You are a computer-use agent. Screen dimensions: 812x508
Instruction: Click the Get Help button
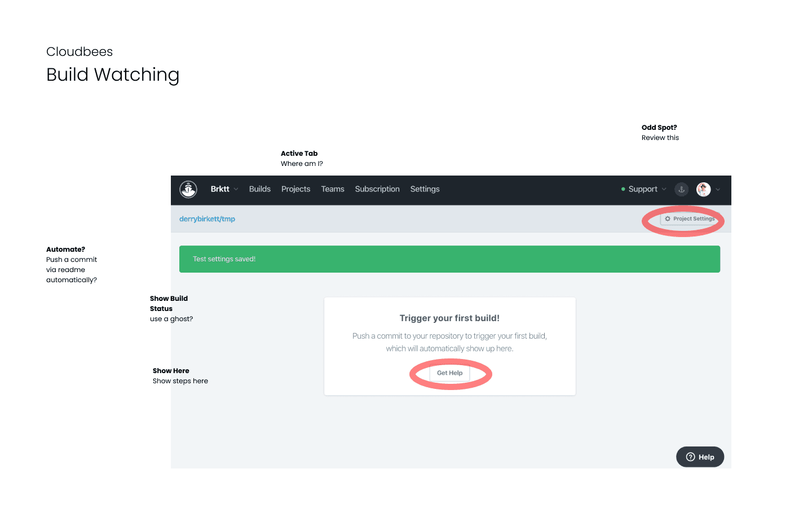point(449,373)
